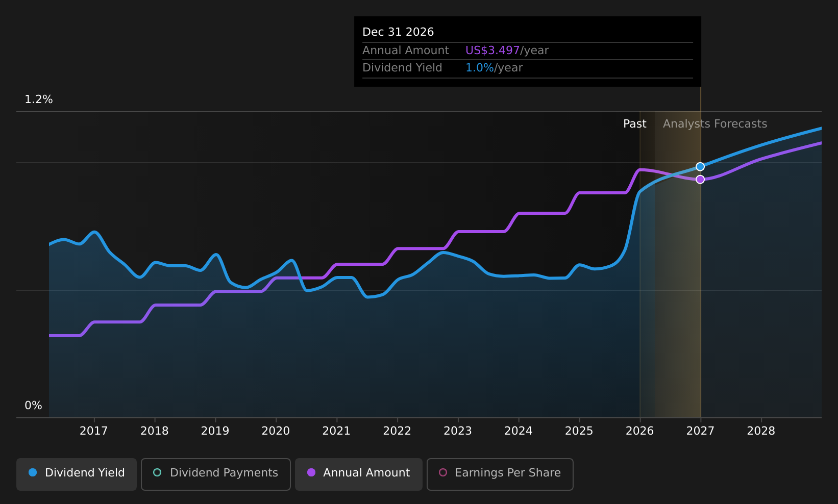Click the teal Dividend Payments circle icon

158,473
